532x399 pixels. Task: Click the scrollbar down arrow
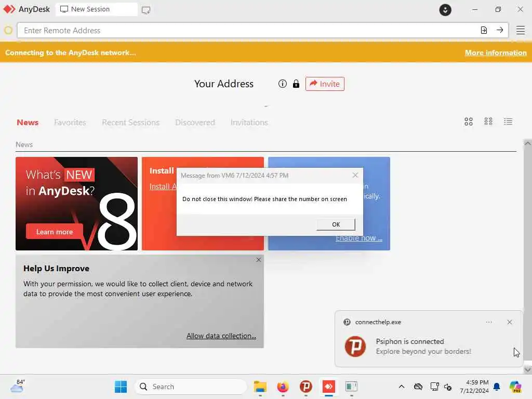coord(527,369)
